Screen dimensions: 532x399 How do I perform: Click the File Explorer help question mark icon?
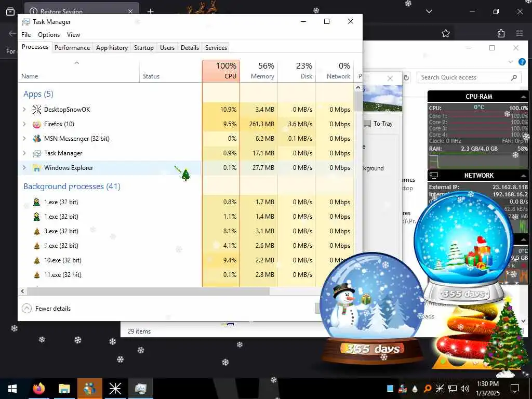coord(522,62)
